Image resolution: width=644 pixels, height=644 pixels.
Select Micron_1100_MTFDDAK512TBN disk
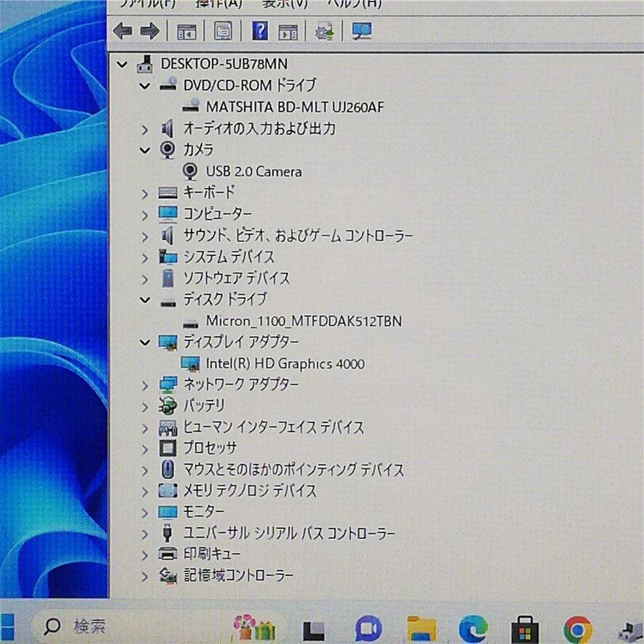click(304, 321)
